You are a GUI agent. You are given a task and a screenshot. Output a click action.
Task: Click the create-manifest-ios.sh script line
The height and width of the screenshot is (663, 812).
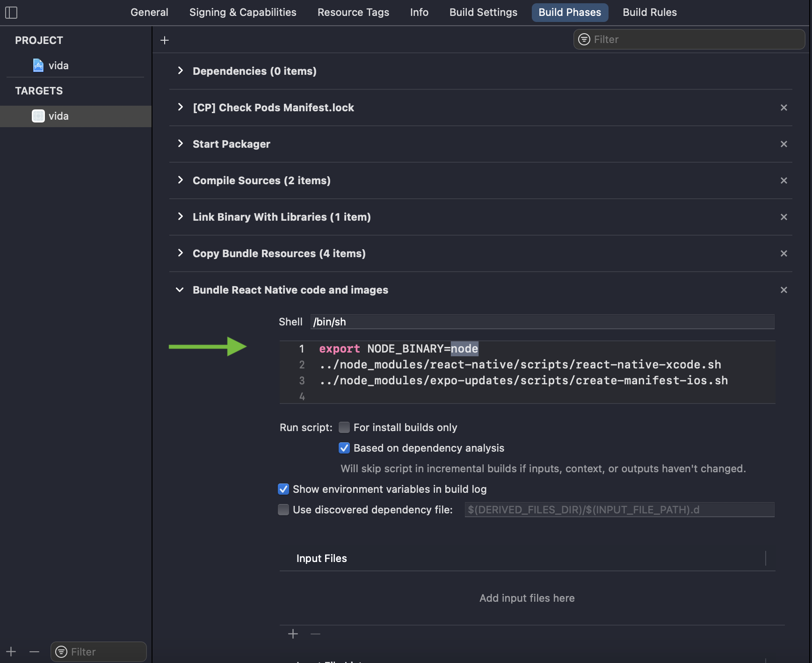coord(523,381)
